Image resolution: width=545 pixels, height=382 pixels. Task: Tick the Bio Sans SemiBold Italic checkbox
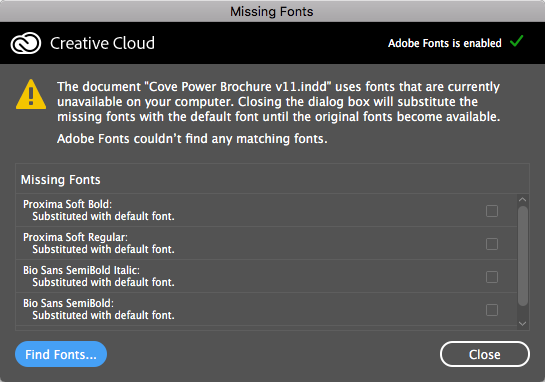[x=492, y=277]
